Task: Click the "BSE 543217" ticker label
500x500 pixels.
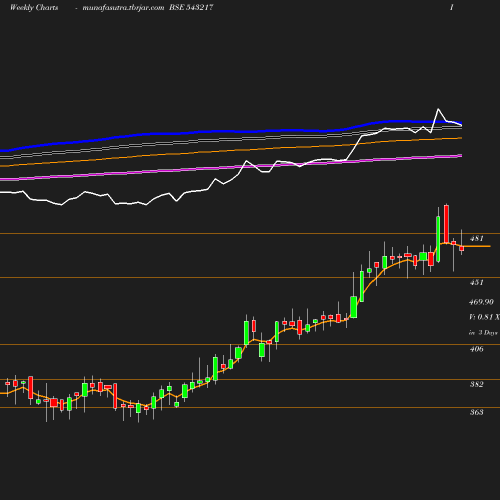Action: pos(191,7)
